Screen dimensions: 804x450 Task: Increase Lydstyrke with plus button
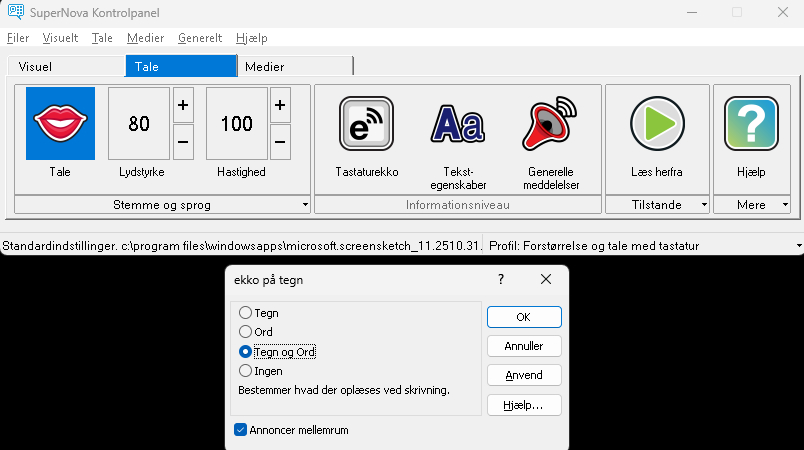183,105
